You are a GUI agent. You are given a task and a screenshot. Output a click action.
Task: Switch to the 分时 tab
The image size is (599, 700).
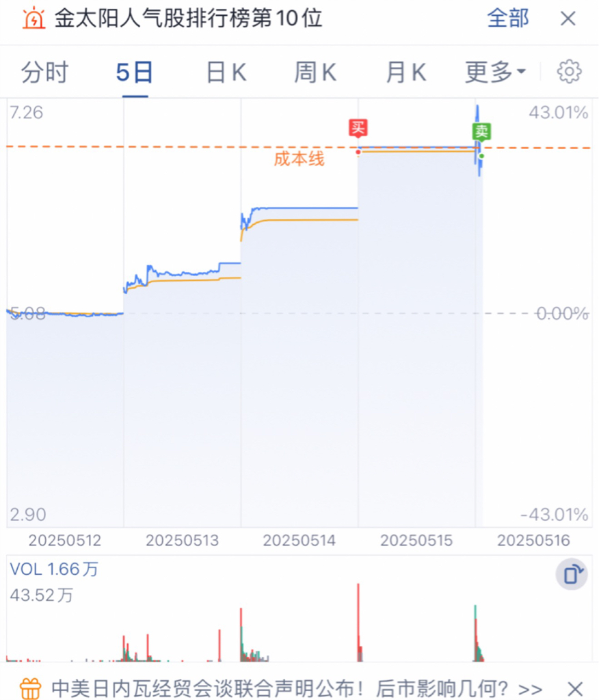tap(44, 72)
